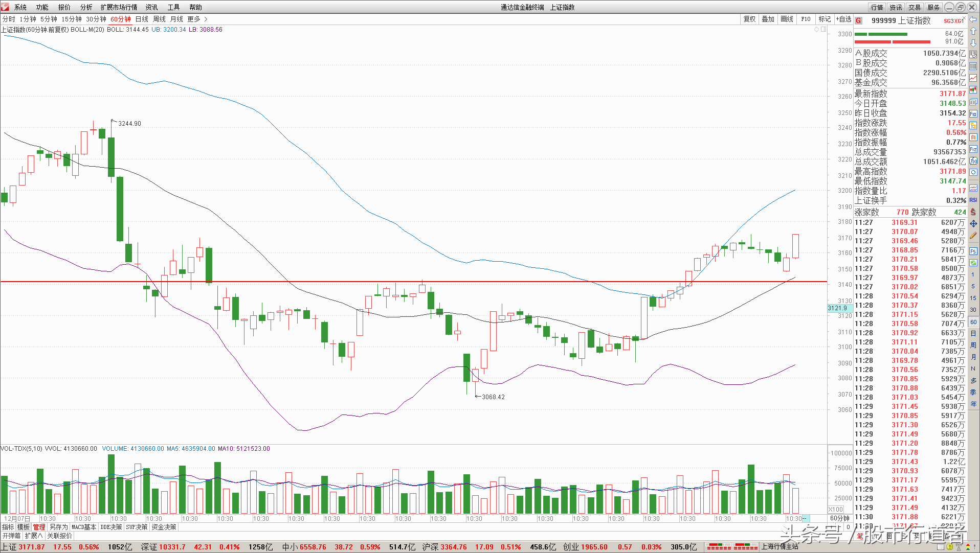This screenshot has height=553, width=980.
Task: Select the pencil drawing tool icon
Action: click(x=973, y=236)
